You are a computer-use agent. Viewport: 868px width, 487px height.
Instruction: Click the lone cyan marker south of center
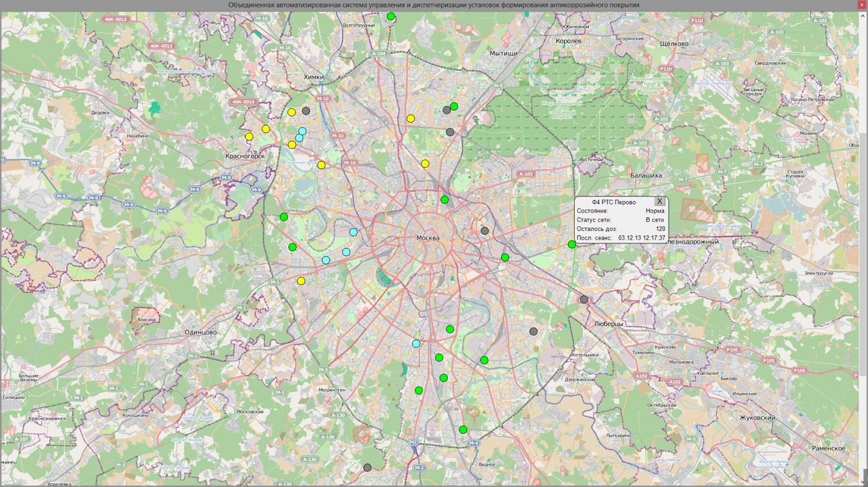tap(416, 343)
